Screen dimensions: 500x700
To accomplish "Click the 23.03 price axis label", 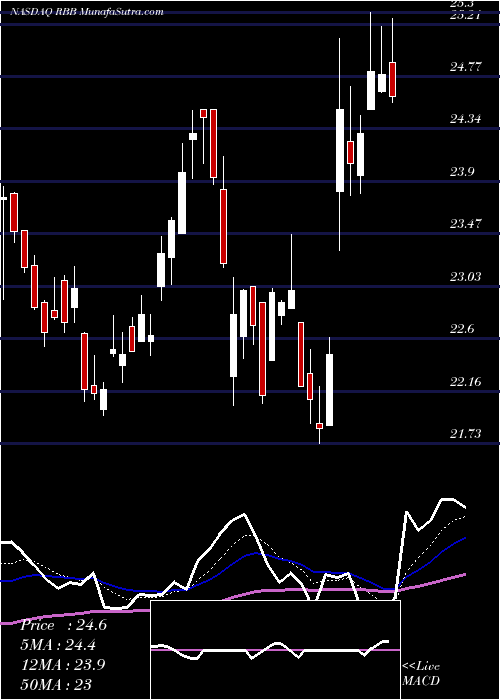I will pos(466,277).
